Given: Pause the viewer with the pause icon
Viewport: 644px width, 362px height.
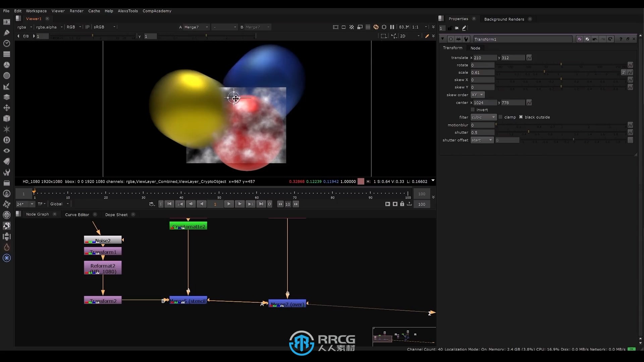Looking at the screenshot, I should pyautogui.click(x=392, y=27).
